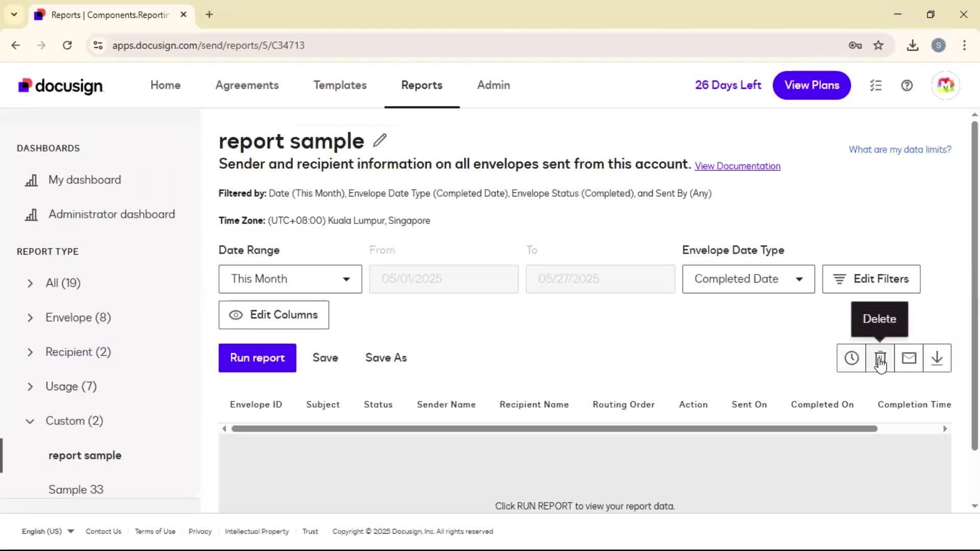This screenshot has width=980, height=551.
Task: Open the English (US) language dropdown
Action: point(48,532)
